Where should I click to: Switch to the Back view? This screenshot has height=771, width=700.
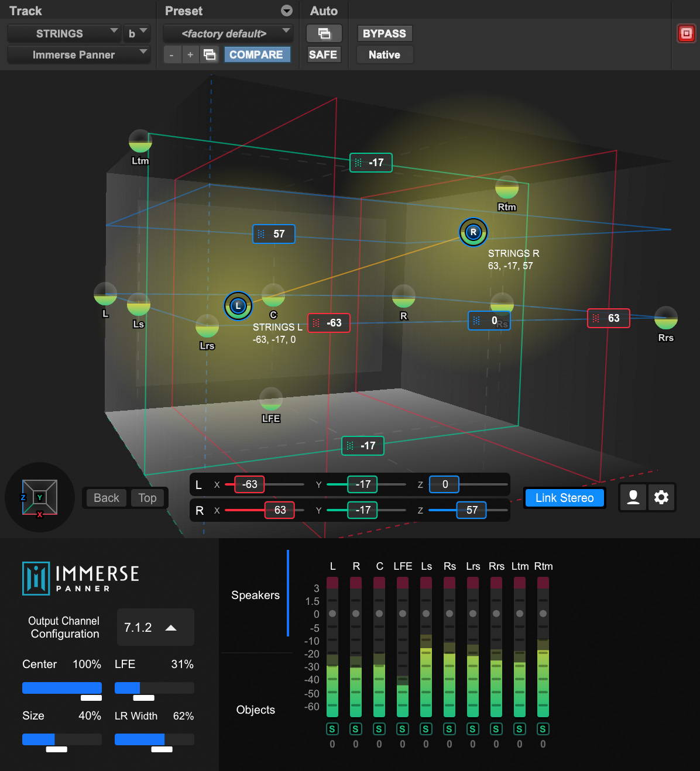106,498
